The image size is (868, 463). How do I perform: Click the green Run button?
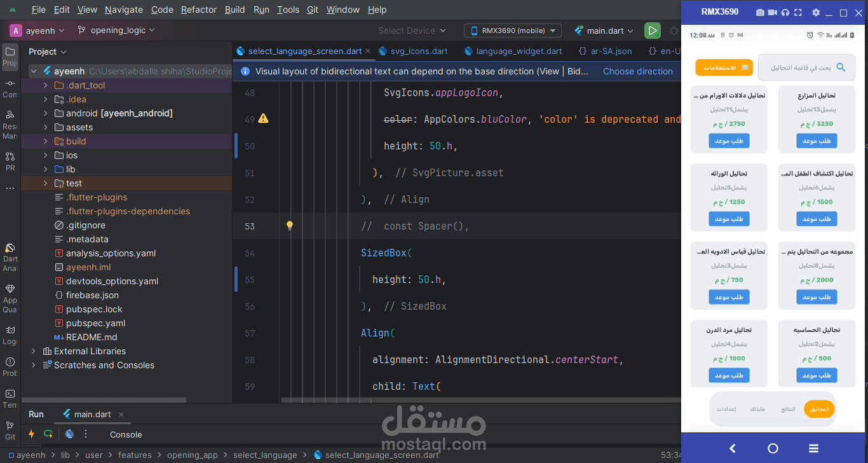652,31
